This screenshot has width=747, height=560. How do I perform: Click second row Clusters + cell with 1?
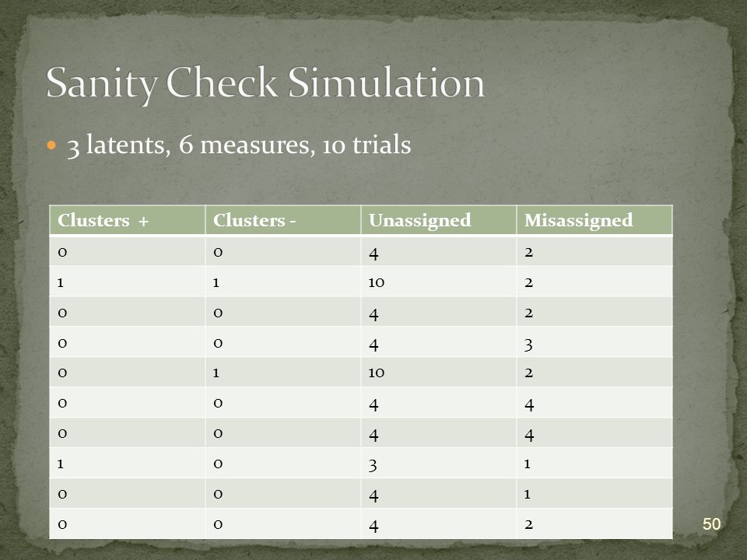[127, 282]
